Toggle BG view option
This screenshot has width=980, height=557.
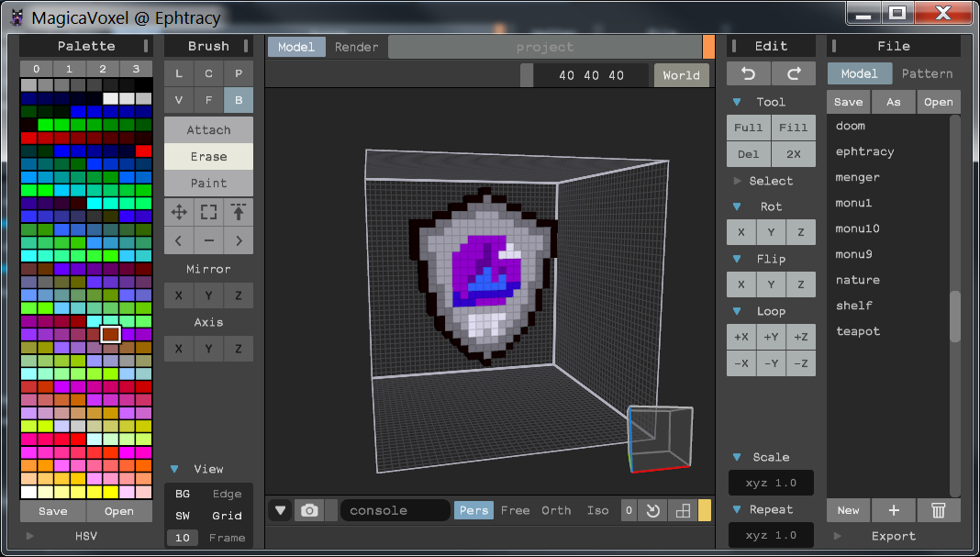coord(183,494)
